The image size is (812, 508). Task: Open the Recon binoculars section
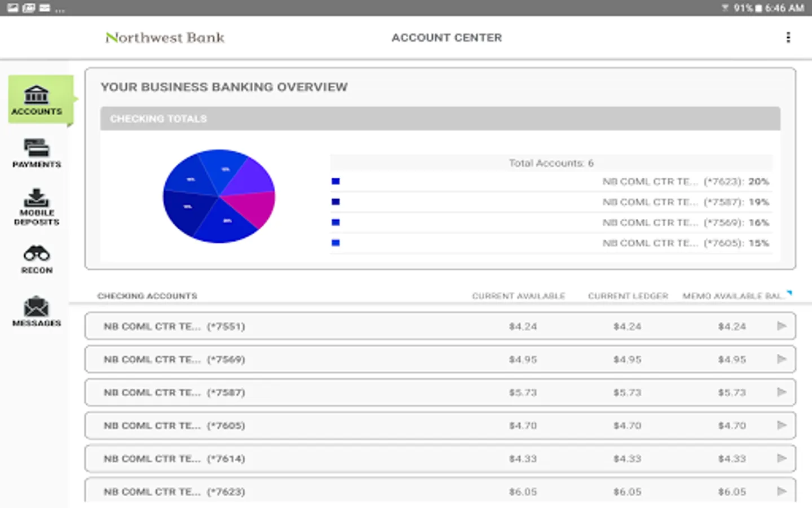click(x=37, y=260)
